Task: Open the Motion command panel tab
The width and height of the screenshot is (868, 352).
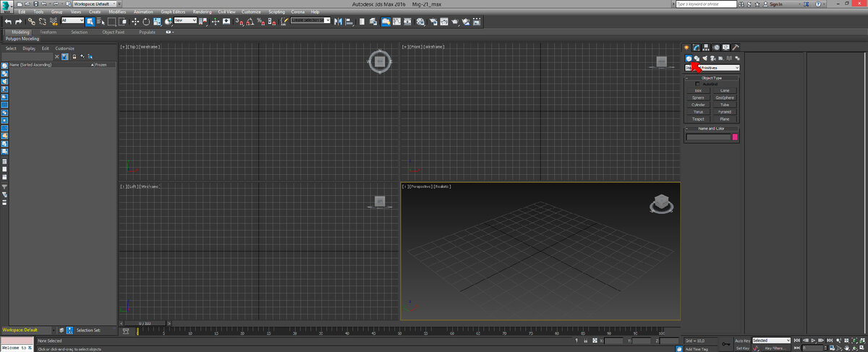Action: tap(716, 48)
